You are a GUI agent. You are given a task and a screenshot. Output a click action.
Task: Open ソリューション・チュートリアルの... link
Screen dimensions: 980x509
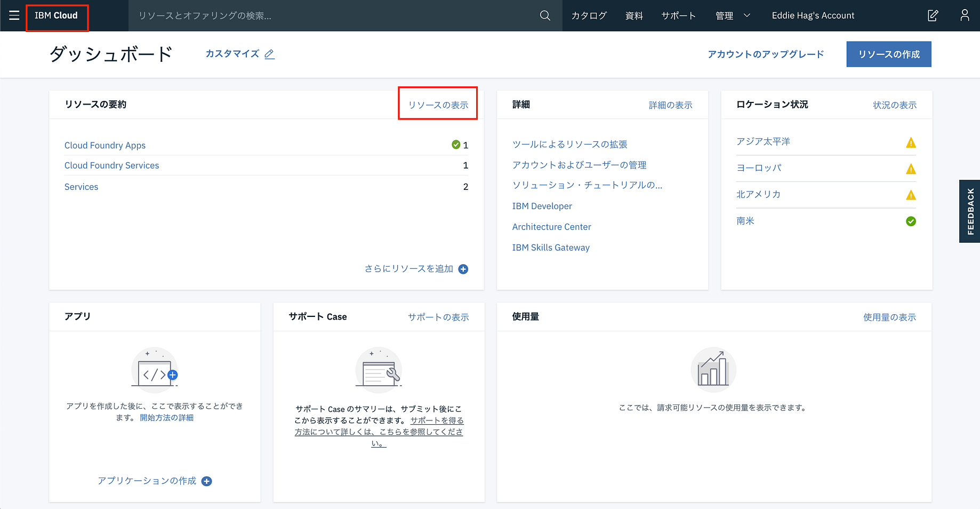click(587, 185)
